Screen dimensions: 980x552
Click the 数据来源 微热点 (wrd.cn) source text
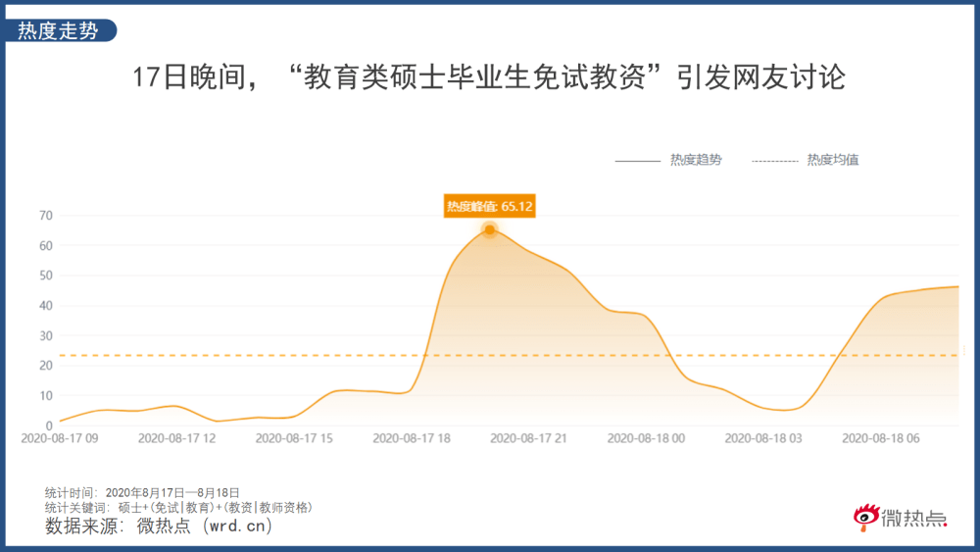[x=159, y=526]
